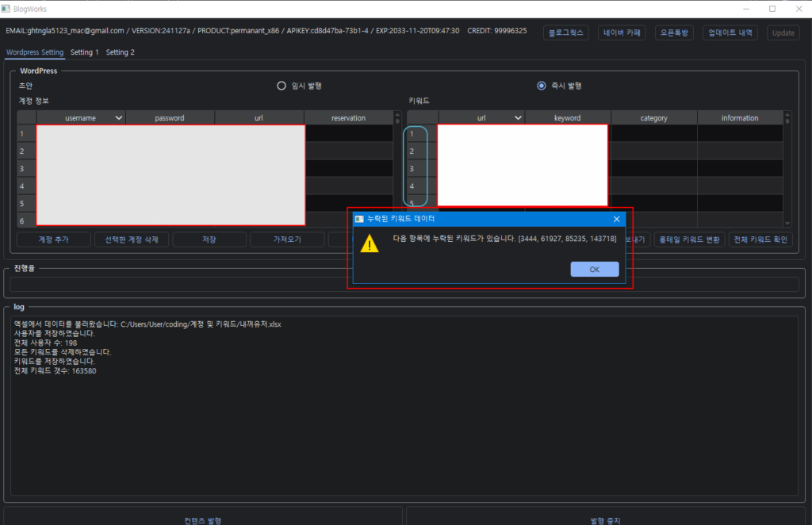
Task: Maximize the BlogWorks window
Action: 772,9
